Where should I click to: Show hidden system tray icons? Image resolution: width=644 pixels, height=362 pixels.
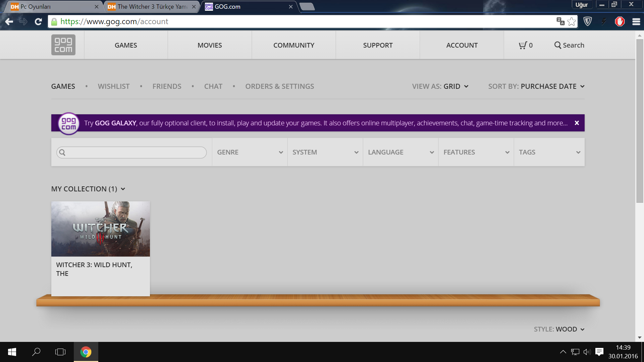(563, 352)
